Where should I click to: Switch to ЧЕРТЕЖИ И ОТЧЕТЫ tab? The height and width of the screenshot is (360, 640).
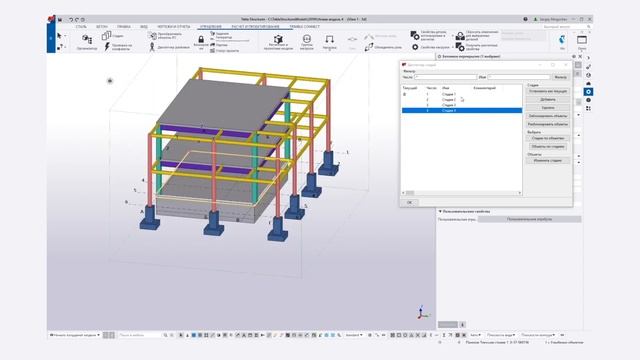[x=174, y=27]
